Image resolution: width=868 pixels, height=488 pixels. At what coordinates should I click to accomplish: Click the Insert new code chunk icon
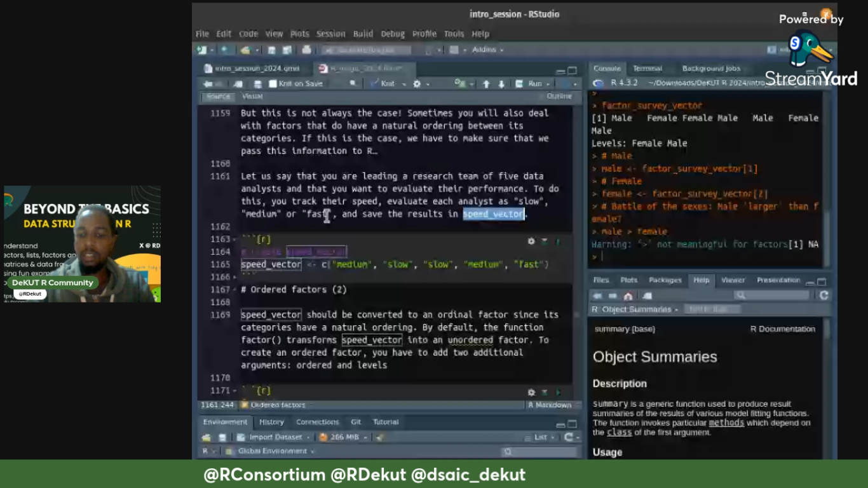pyautogui.click(x=460, y=83)
